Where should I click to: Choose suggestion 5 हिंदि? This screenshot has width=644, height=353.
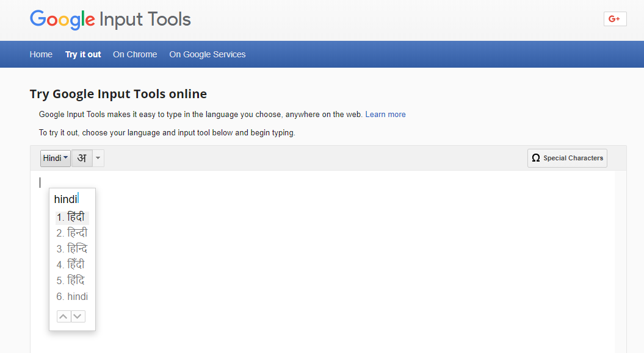(x=72, y=280)
